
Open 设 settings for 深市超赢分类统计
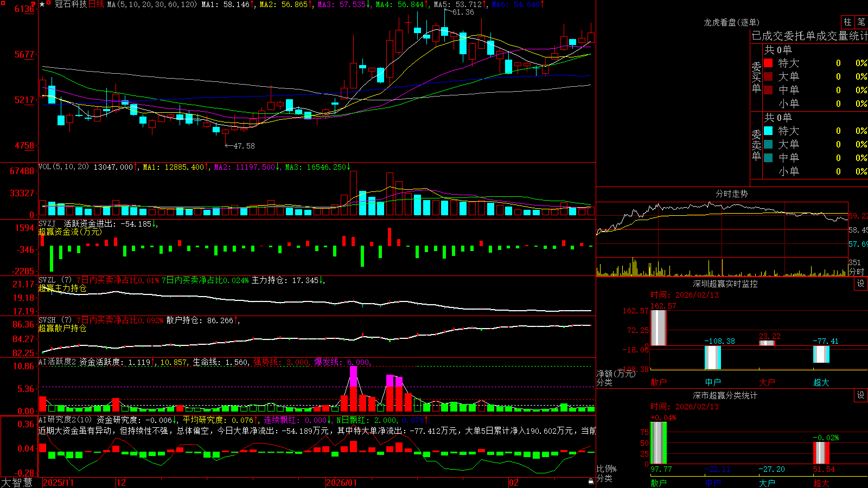click(x=861, y=395)
